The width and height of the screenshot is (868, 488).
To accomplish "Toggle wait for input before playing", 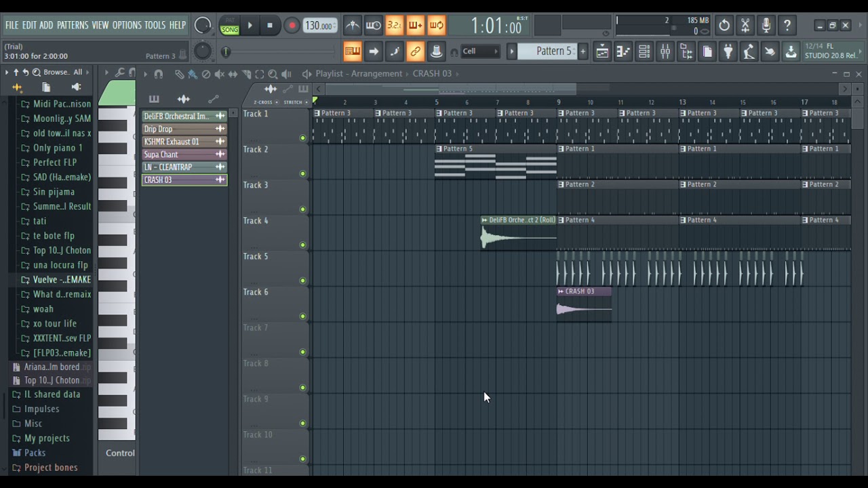I will (373, 26).
